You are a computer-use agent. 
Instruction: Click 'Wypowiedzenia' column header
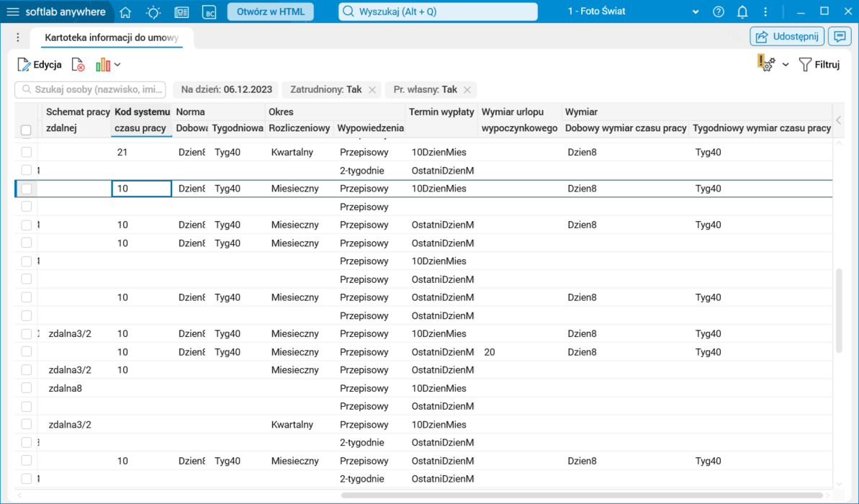(370, 128)
